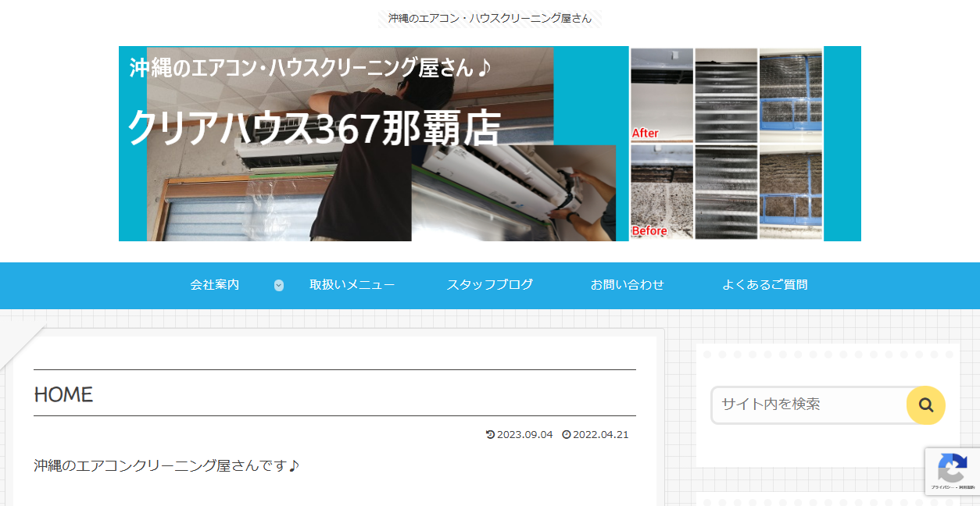Click the 2022.04.21 published date
Image resolution: width=980 pixels, height=506 pixels.
[600, 435]
